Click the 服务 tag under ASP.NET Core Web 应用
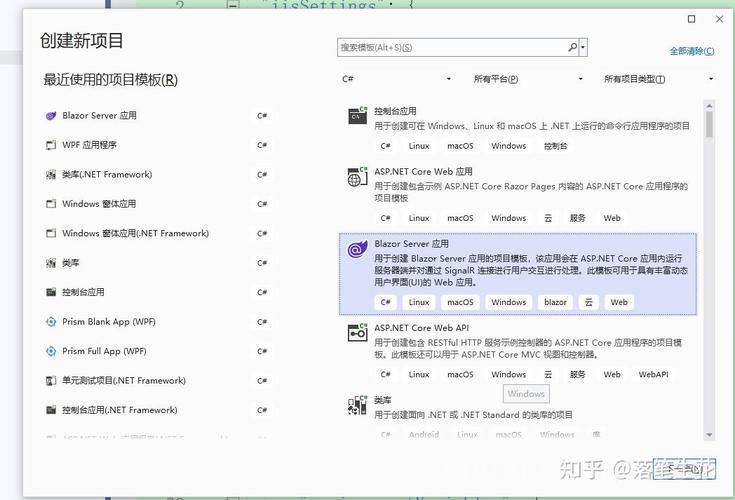The height and width of the screenshot is (500, 735). (x=577, y=218)
